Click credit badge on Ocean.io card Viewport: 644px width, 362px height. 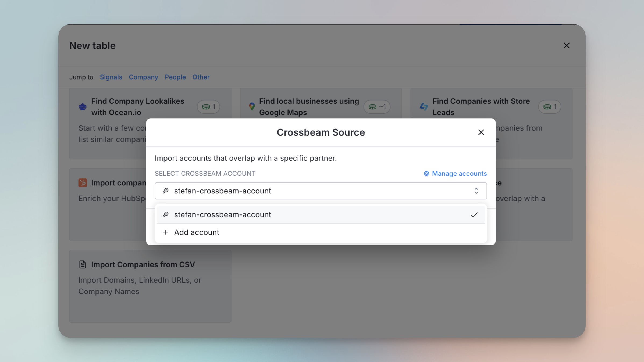coord(208,107)
